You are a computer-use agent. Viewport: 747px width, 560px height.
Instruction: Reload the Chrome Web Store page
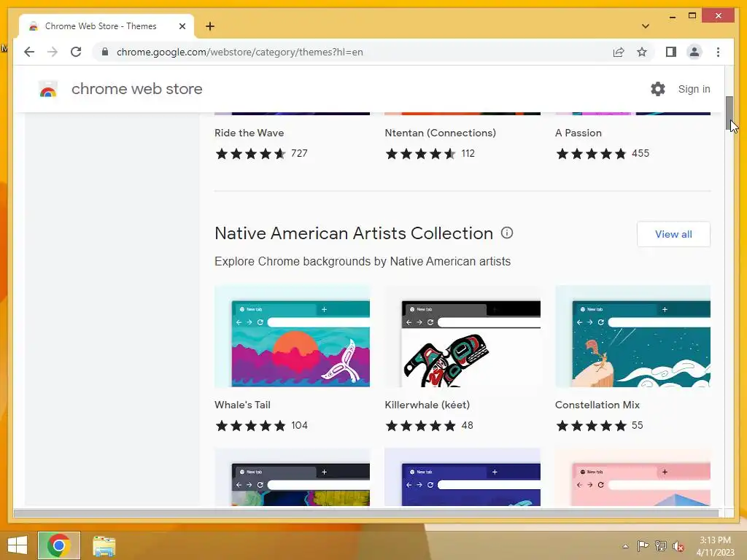(76, 52)
